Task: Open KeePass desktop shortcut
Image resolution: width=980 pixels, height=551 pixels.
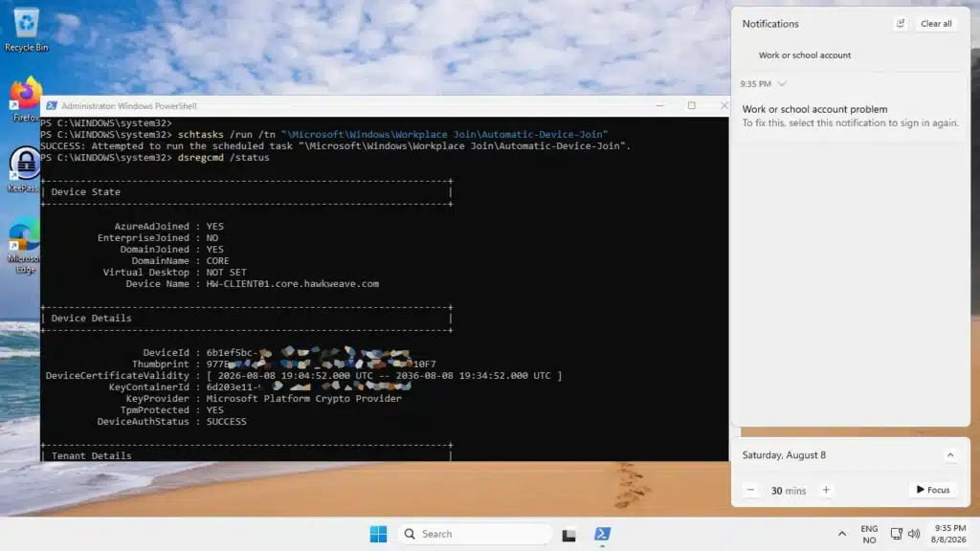Action: point(24,169)
